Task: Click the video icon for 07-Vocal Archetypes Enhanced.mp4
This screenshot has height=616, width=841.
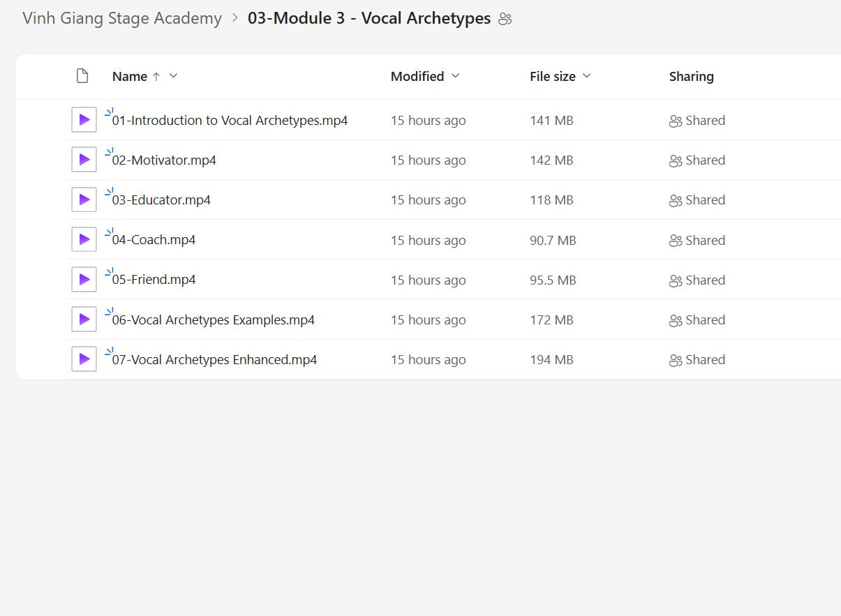Action: pyautogui.click(x=84, y=359)
